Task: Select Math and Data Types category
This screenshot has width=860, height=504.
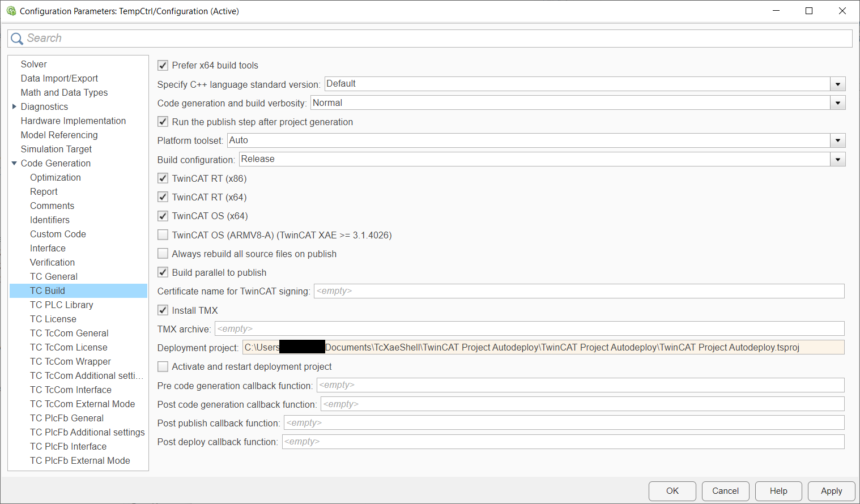Action: click(64, 92)
